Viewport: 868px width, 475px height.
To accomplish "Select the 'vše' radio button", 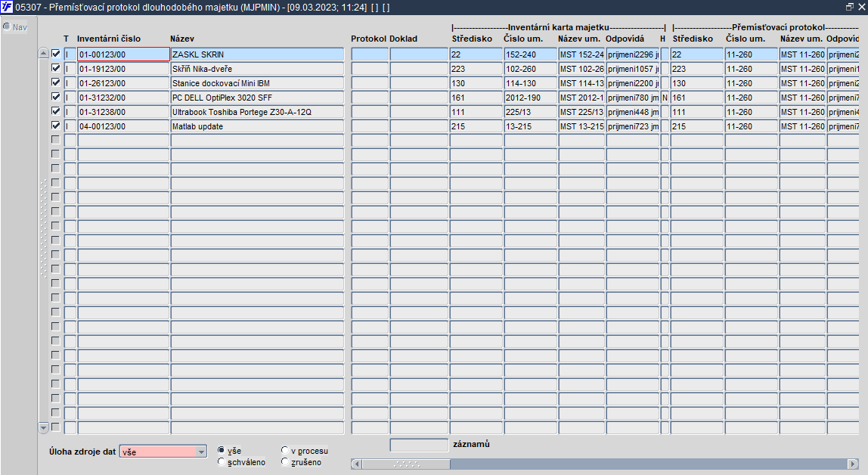I will 222,450.
